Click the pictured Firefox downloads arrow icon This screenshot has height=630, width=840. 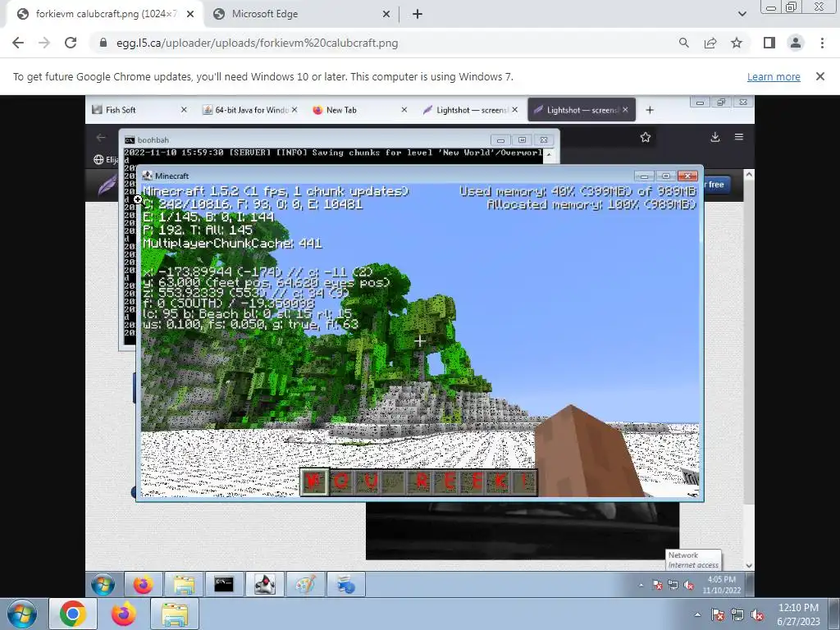[x=715, y=137]
